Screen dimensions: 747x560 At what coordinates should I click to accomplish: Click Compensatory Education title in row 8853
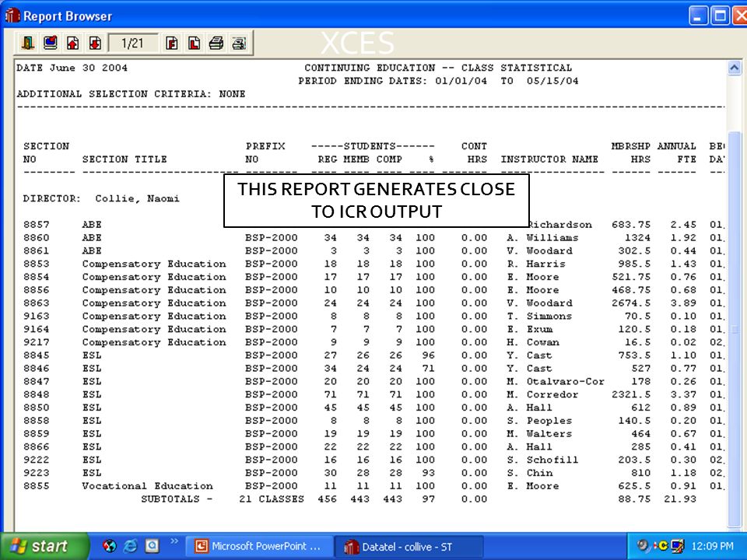(x=154, y=264)
